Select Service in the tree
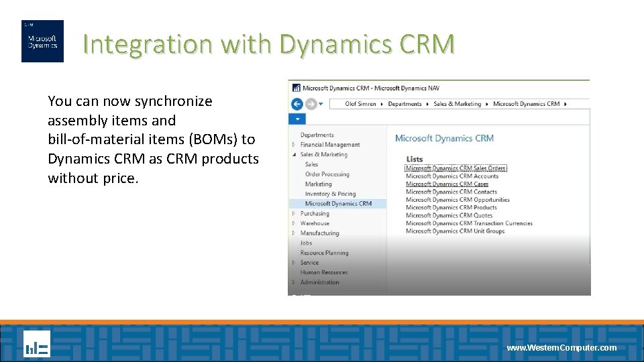 point(309,263)
